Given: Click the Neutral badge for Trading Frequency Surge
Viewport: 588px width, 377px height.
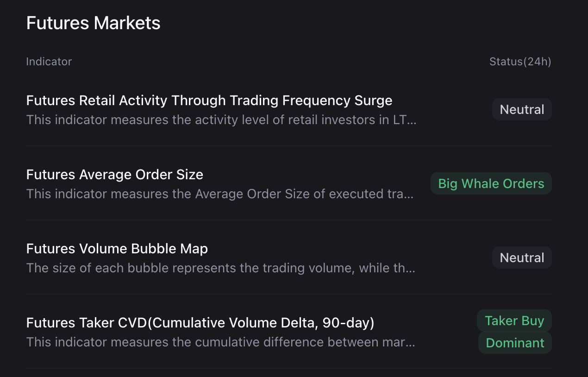Looking at the screenshot, I should click(x=522, y=109).
